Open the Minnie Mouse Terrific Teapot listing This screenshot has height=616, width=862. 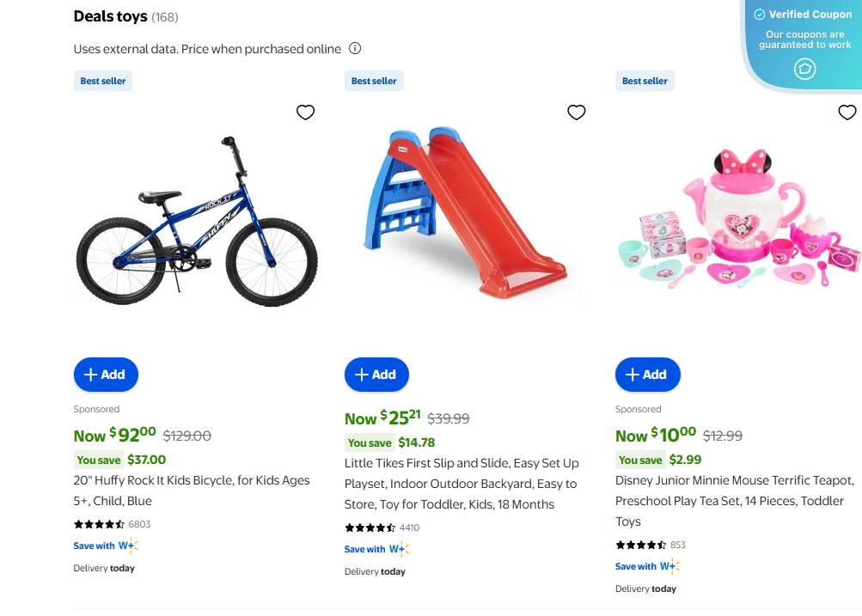[x=735, y=501]
